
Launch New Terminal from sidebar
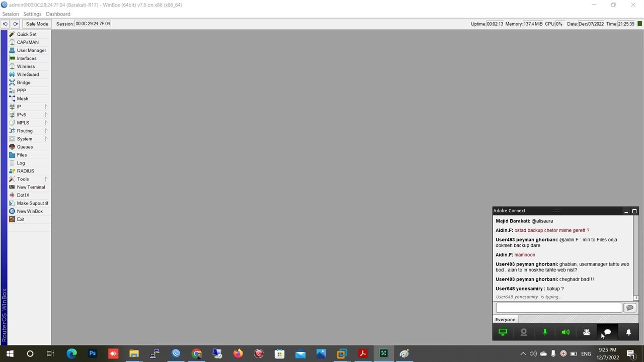point(31,187)
